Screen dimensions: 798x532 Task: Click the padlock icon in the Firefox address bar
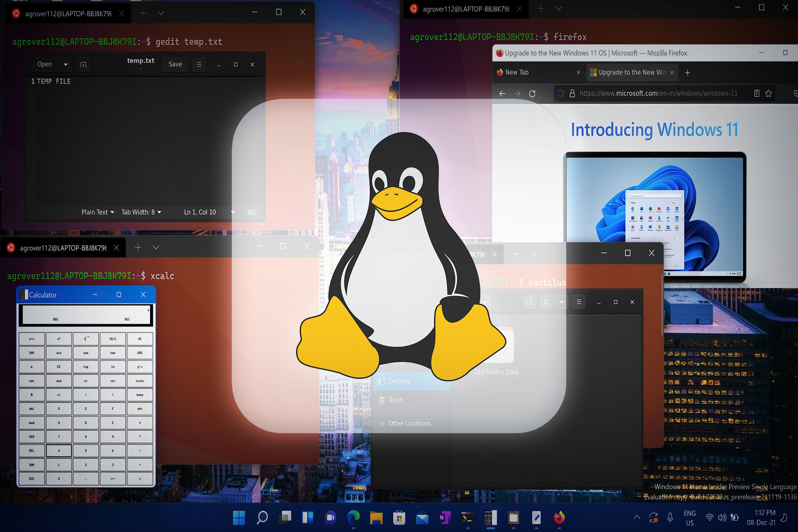[572, 93]
